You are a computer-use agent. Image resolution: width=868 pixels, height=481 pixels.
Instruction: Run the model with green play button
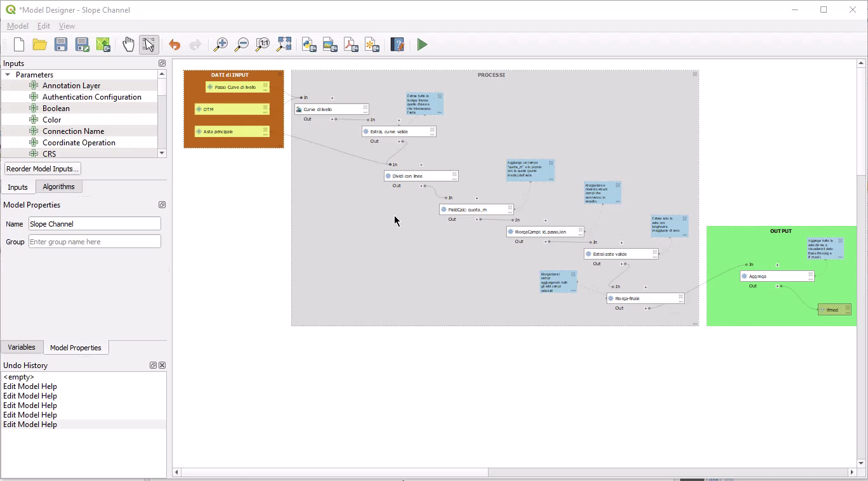pos(422,44)
